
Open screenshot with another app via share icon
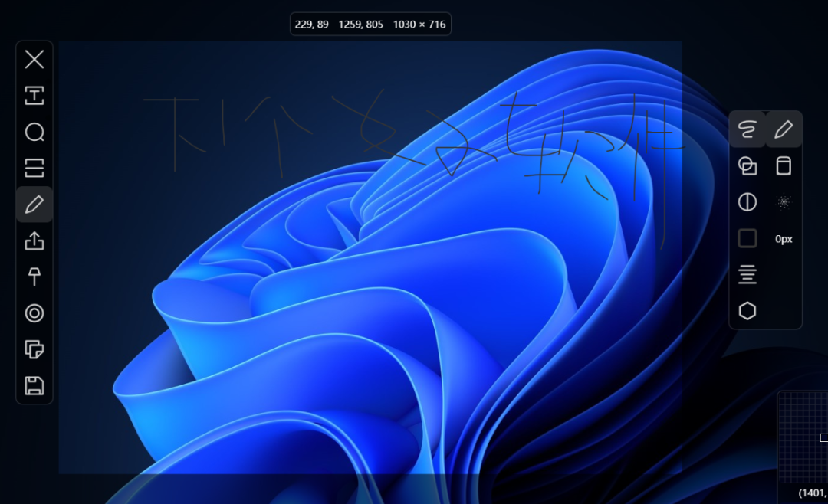click(34, 241)
